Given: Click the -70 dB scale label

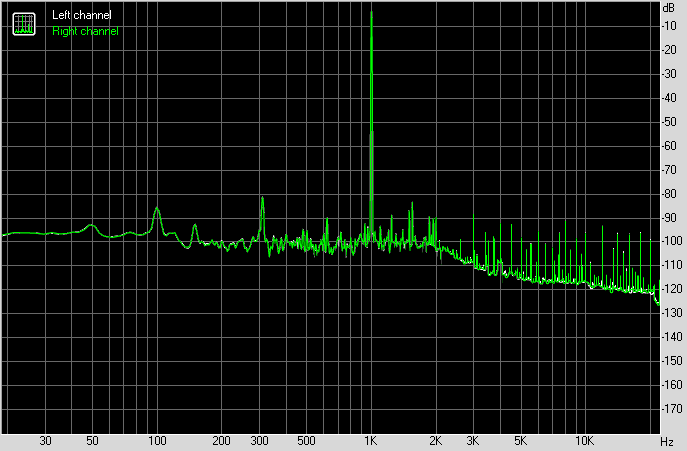Looking at the screenshot, I should (669, 170).
